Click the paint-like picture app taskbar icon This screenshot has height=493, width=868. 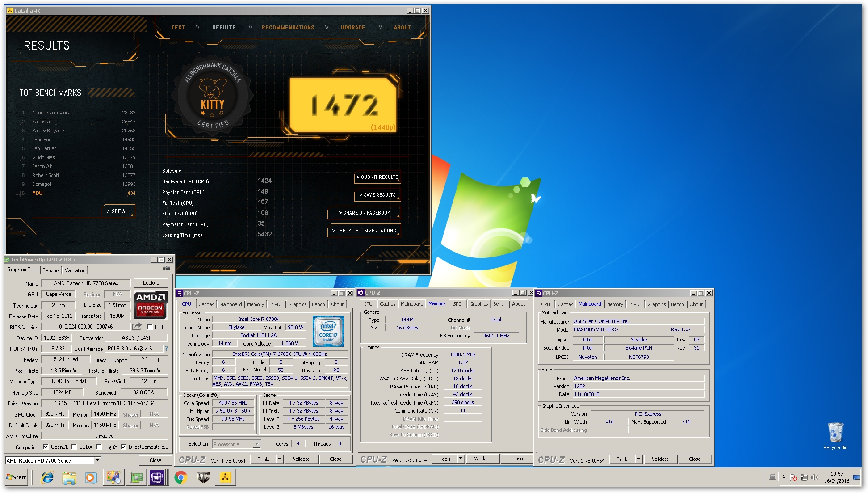point(113,477)
